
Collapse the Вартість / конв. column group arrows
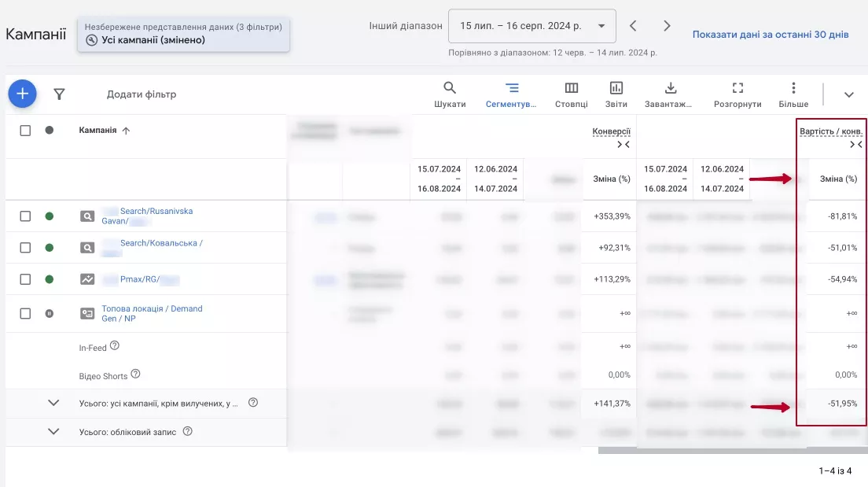click(x=856, y=145)
